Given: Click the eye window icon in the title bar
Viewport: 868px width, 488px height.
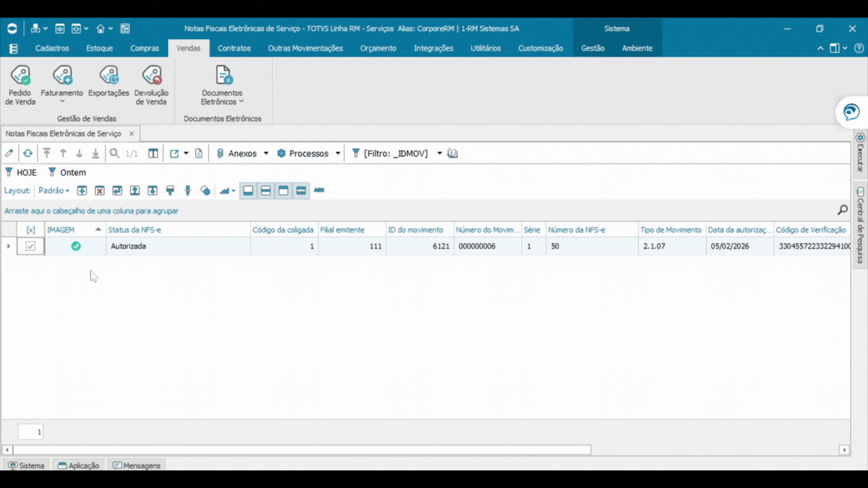Looking at the screenshot, I should point(60,28).
